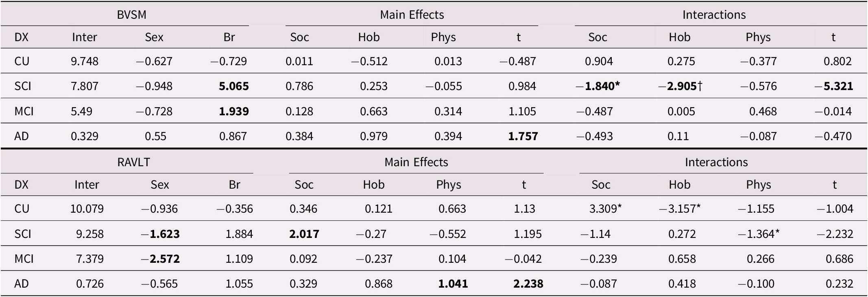Select the bold 1.757 value
This screenshot has height=297, width=868.
click(523, 136)
